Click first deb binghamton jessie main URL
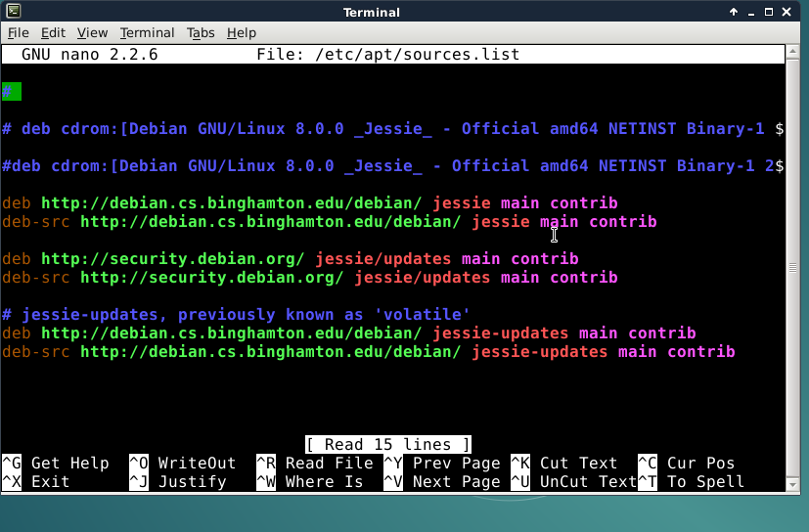 (231, 203)
